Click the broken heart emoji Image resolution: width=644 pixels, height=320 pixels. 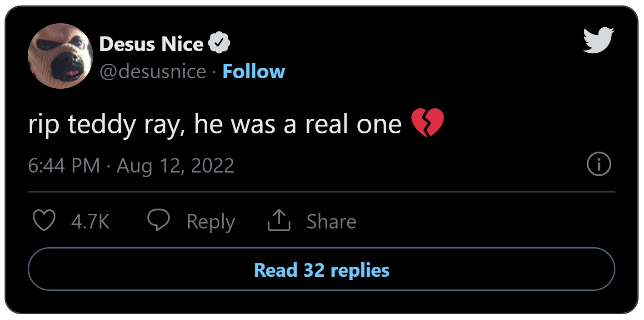(427, 124)
